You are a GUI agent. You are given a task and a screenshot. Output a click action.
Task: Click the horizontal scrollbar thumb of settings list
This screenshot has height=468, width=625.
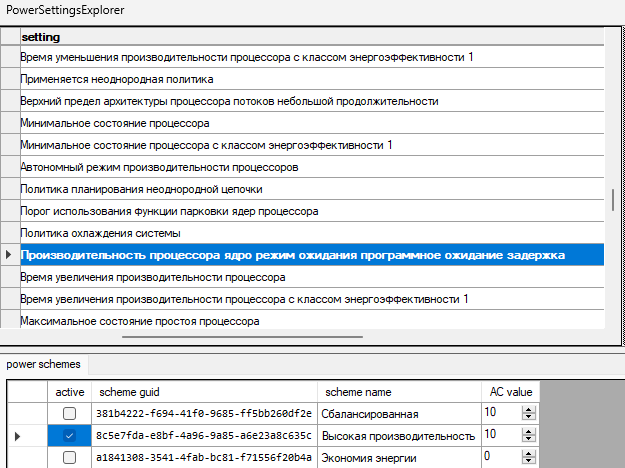pos(242,337)
